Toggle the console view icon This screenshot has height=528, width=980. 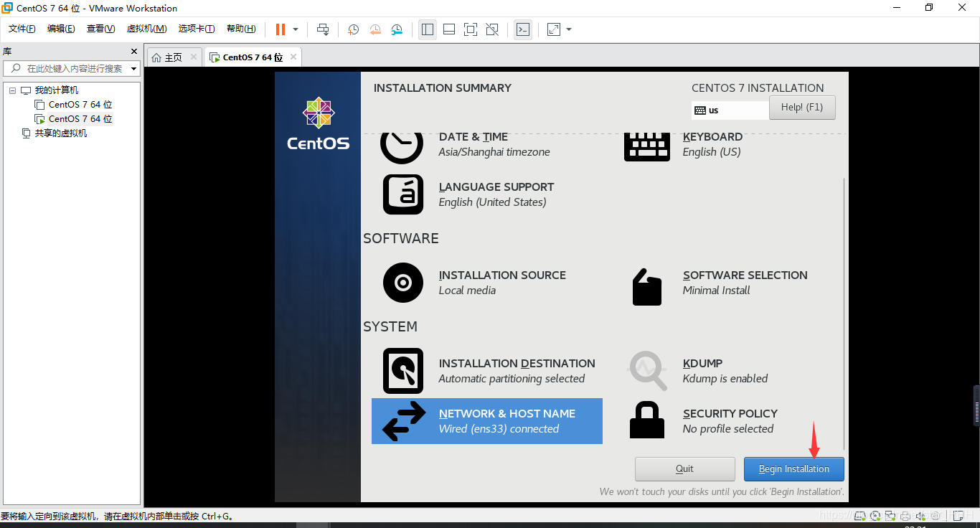pos(523,29)
